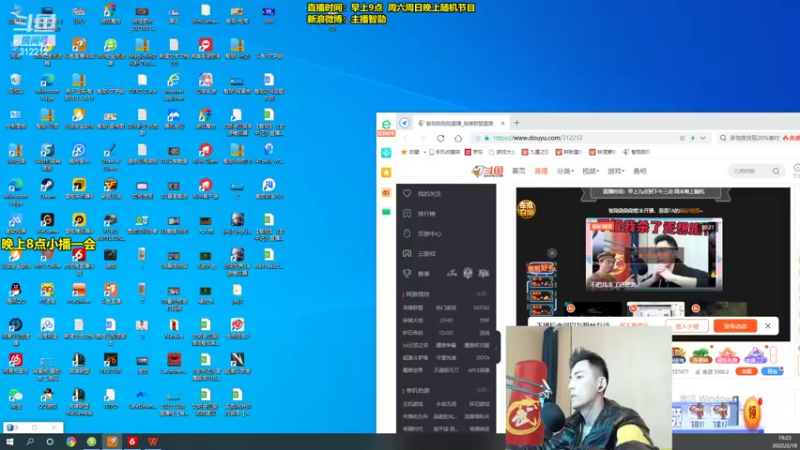Open the NetEase Cloud Music desktop icon

15,364
